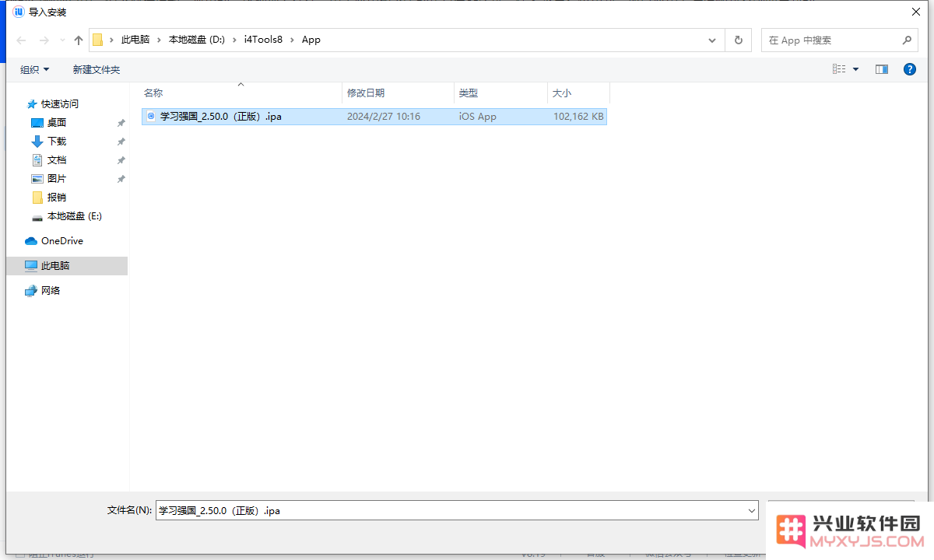934x560 pixels.
Task: Click the magnifier search icon
Action: coord(907,40)
